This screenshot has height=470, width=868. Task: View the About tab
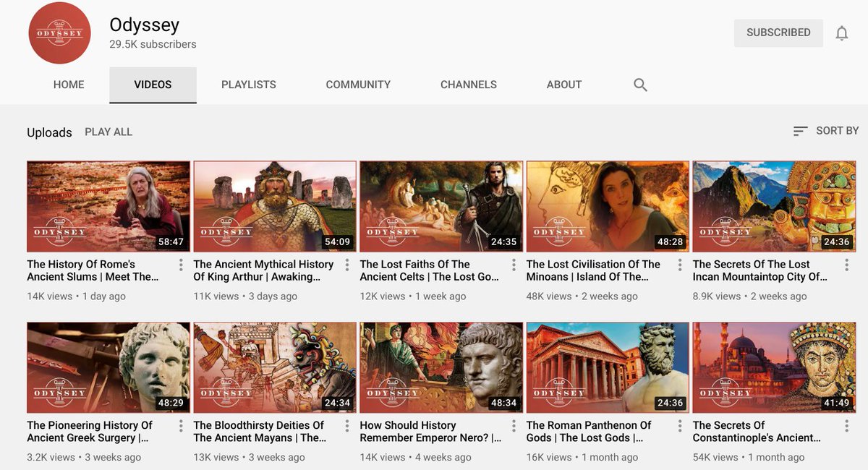pyautogui.click(x=564, y=85)
